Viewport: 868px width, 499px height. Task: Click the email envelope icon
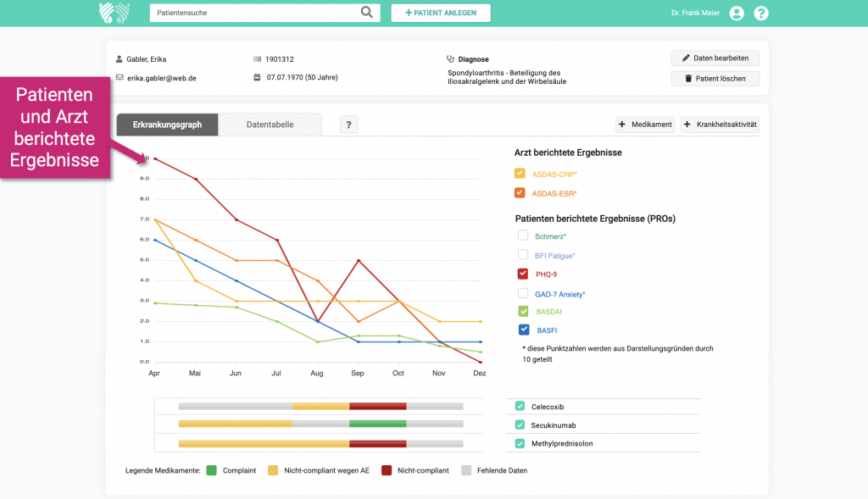[x=120, y=78]
